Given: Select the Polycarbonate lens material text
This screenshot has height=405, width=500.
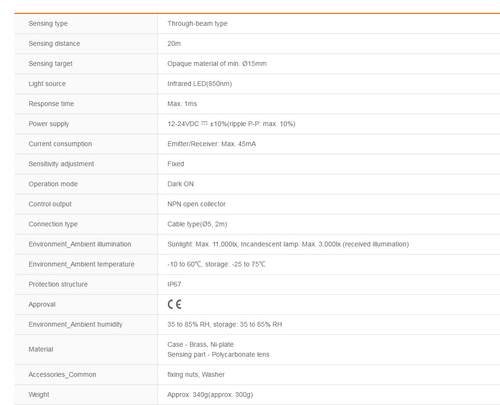Looking at the screenshot, I should (x=240, y=355).
